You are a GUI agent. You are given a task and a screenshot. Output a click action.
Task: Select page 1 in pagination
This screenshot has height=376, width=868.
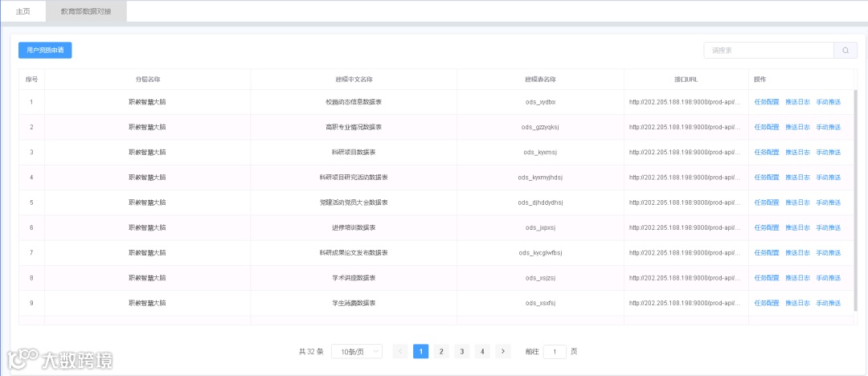point(420,352)
